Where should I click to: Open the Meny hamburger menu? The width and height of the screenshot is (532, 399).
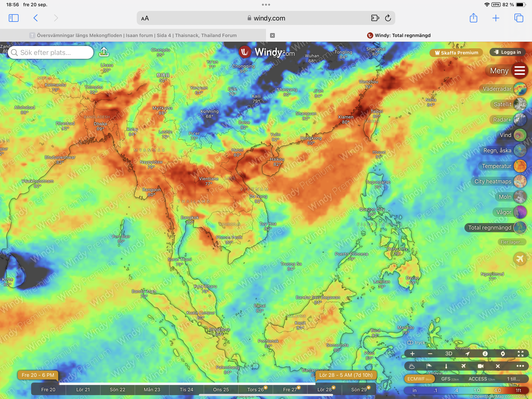[x=520, y=71]
